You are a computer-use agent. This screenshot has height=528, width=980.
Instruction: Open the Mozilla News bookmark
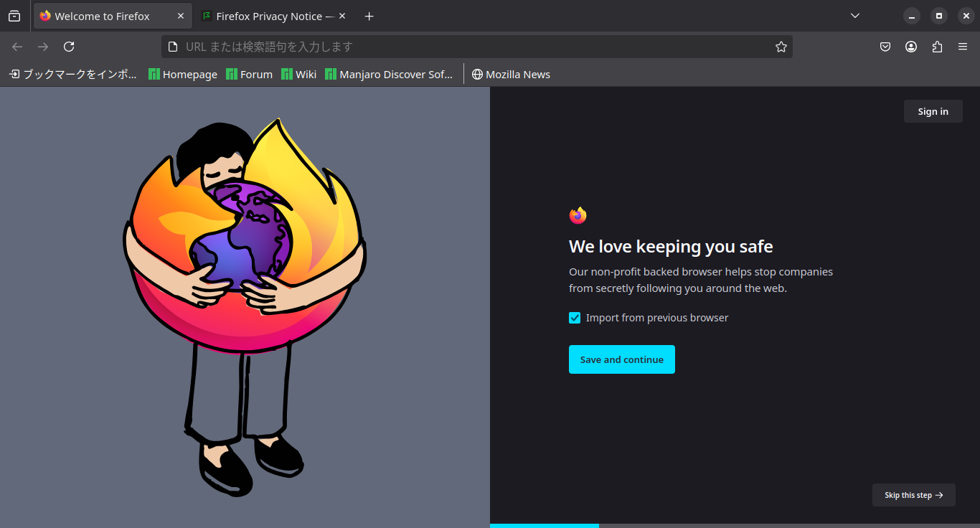tap(511, 74)
